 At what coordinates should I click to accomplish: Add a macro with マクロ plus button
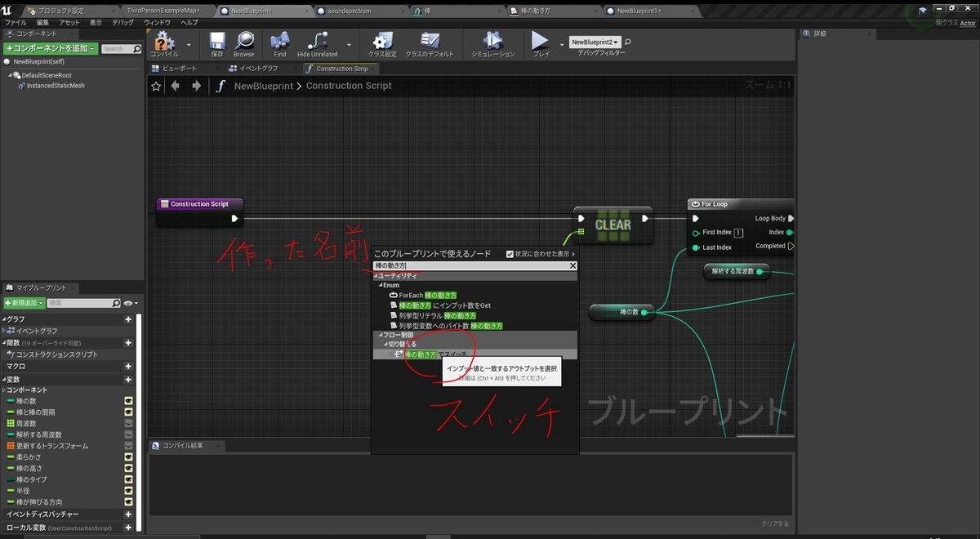(128, 367)
